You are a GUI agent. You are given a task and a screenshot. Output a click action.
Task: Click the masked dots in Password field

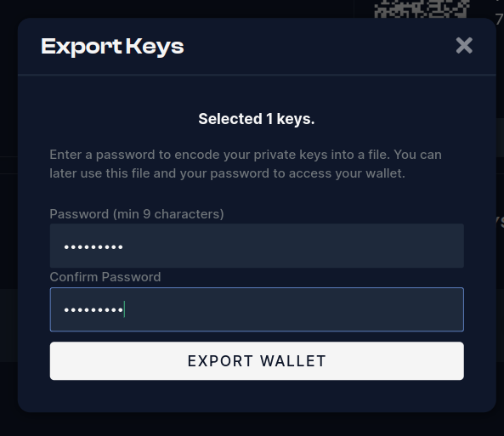93,247
